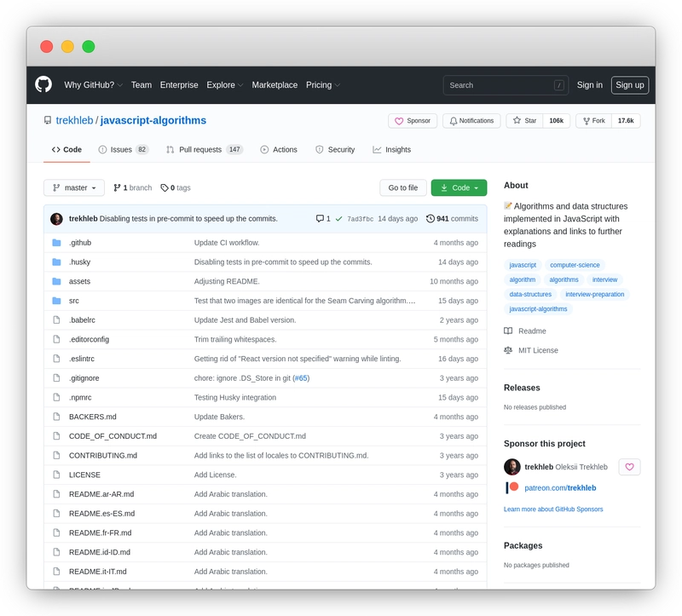Click the .github folder icon
Screen dimensions: 682x616
[x=56, y=243]
